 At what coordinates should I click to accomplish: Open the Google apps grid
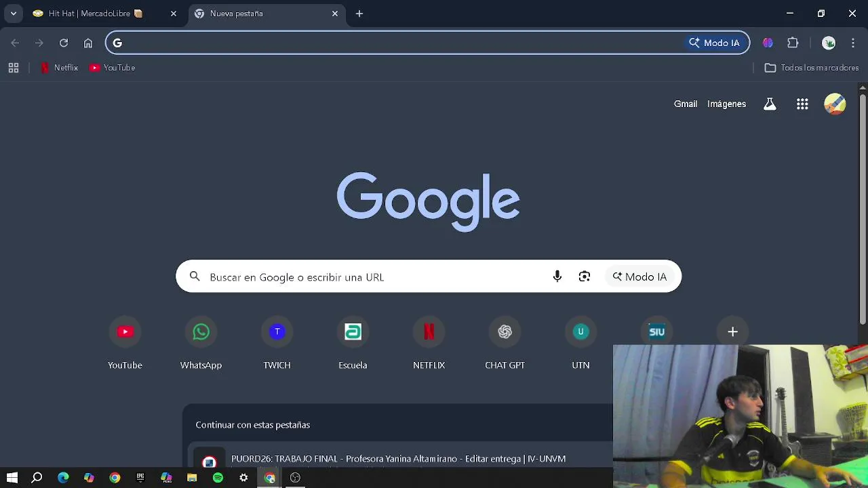(x=802, y=104)
